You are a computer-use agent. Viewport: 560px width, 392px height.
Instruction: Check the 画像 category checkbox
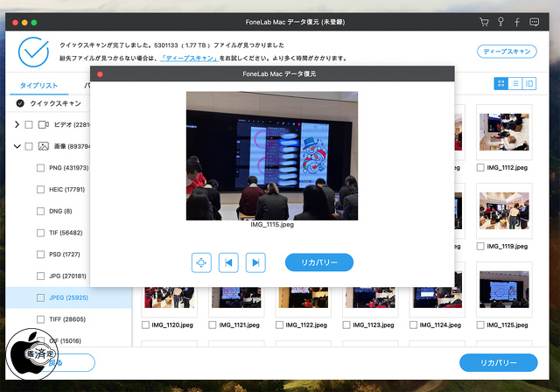(29, 146)
